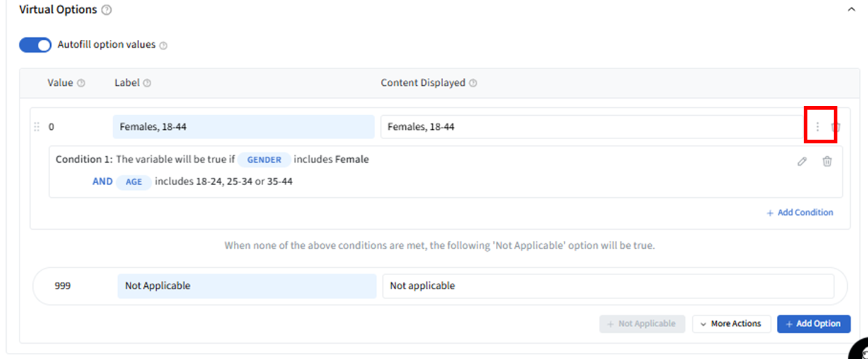
Task: Edit Condition 1 with the pencil icon
Action: [802, 161]
